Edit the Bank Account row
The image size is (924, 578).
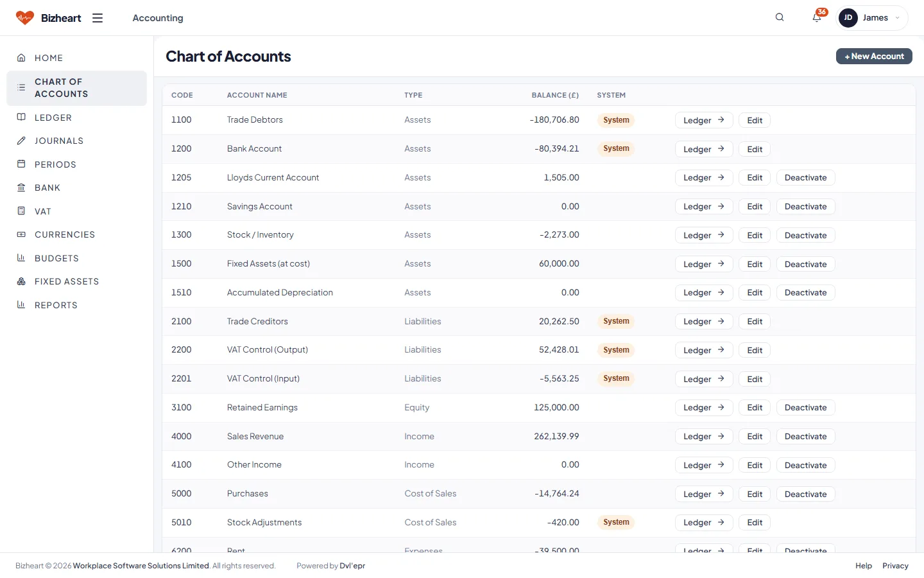pyautogui.click(x=755, y=149)
